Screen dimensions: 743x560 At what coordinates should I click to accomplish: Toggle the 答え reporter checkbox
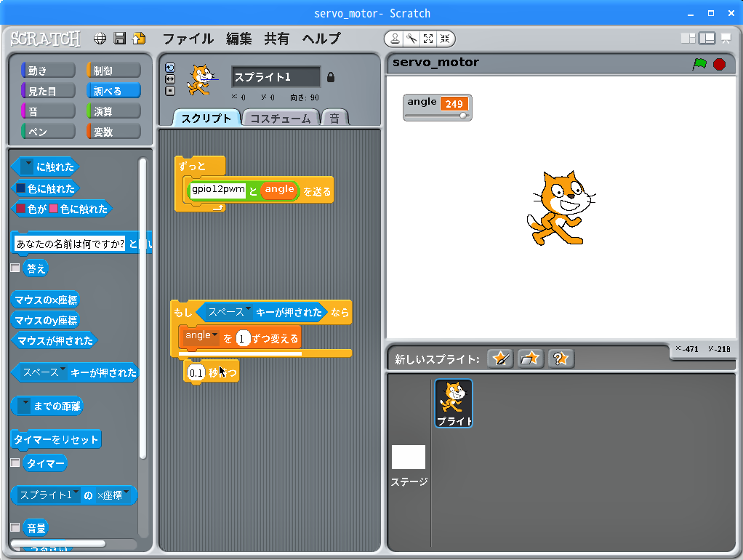[x=15, y=268]
